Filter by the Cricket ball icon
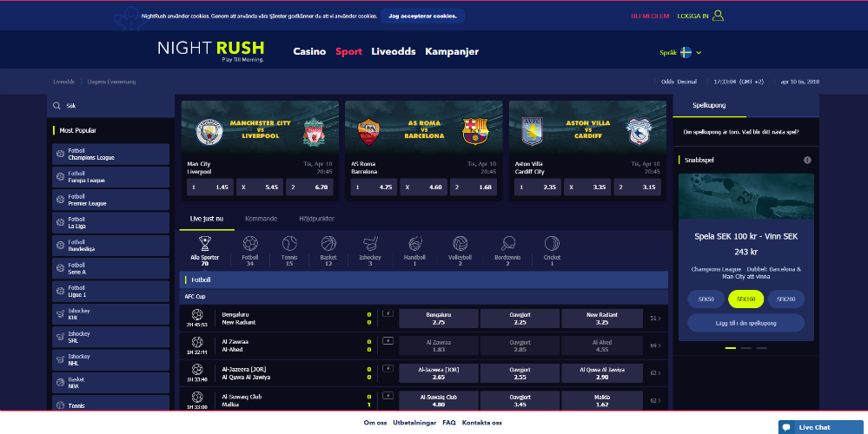868x434 pixels. 552,244
